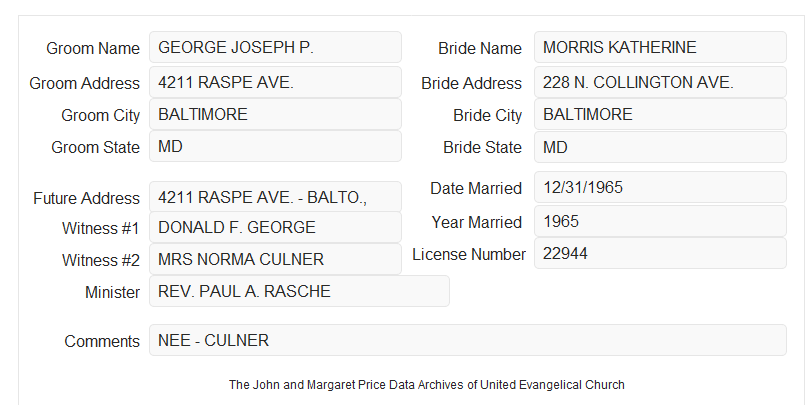
Task: Click the Bride Address field
Action: pyautogui.click(x=660, y=82)
